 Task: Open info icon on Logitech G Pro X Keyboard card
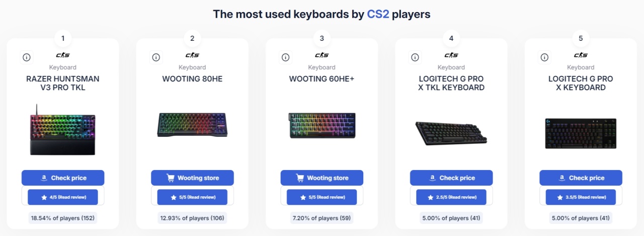(545, 57)
